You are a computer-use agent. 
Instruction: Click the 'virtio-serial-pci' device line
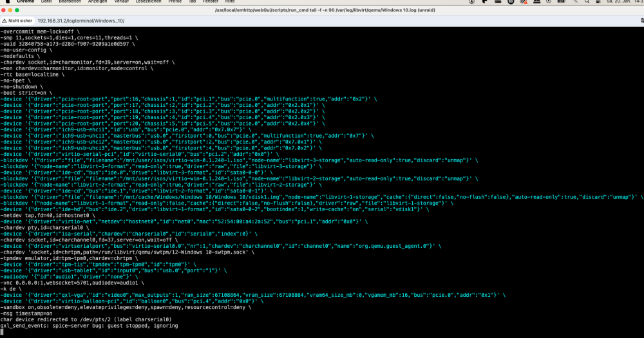click(x=140, y=155)
